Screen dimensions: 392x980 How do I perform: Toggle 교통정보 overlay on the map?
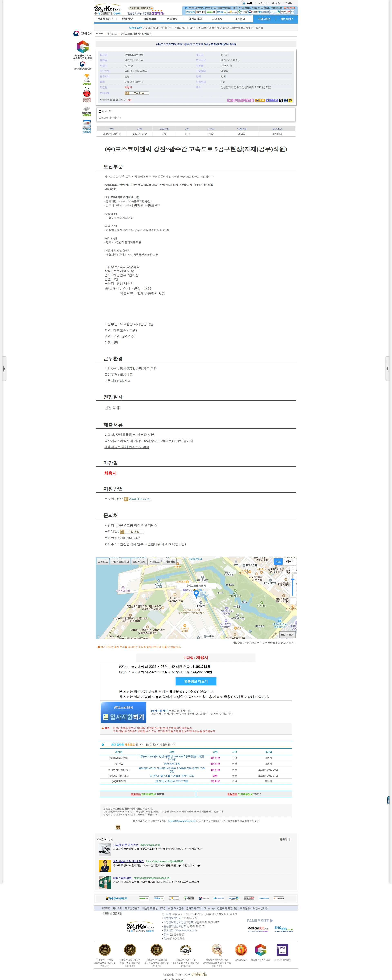point(103,562)
